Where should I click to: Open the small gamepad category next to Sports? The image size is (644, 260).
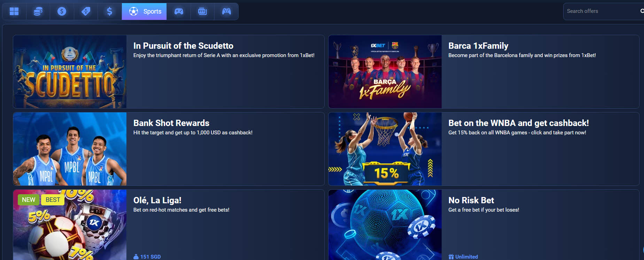(179, 11)
